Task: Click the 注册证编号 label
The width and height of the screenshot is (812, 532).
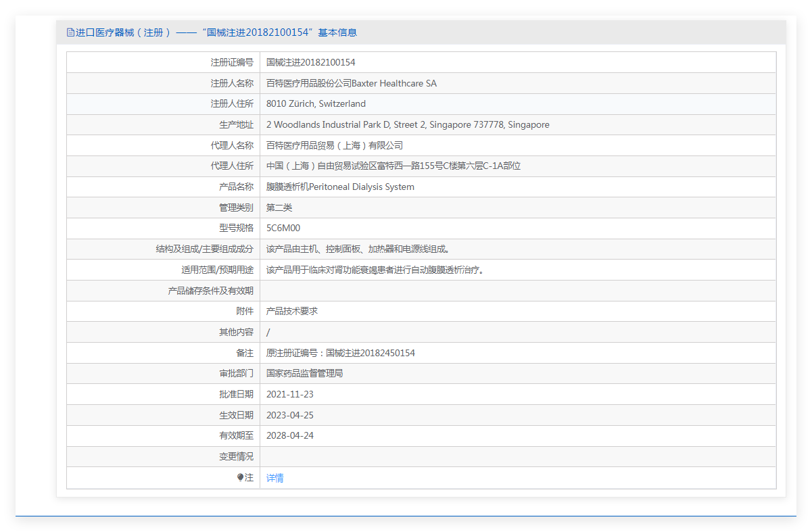Action: [232, 62]
